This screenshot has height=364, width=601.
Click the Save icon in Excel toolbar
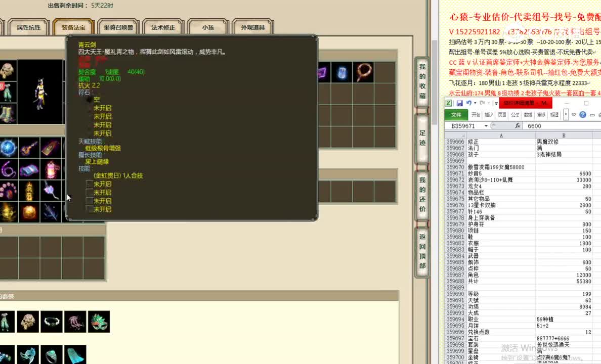coord(460,103)
